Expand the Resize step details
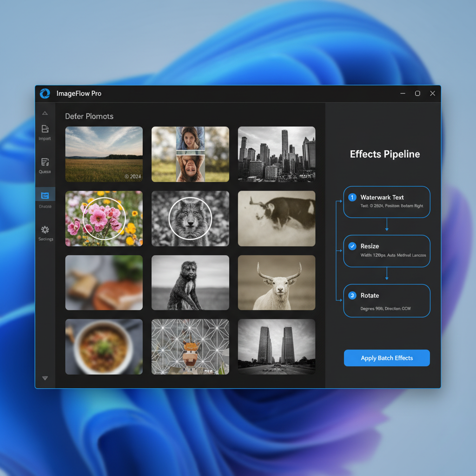The height and width of the screenshot is (476, 476). click(x=386, y=251)
